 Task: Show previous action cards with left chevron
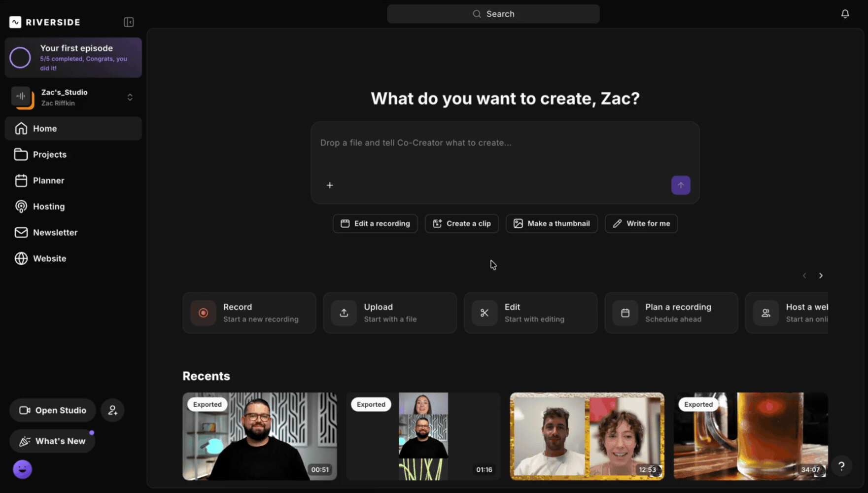(x=804, y=276)
